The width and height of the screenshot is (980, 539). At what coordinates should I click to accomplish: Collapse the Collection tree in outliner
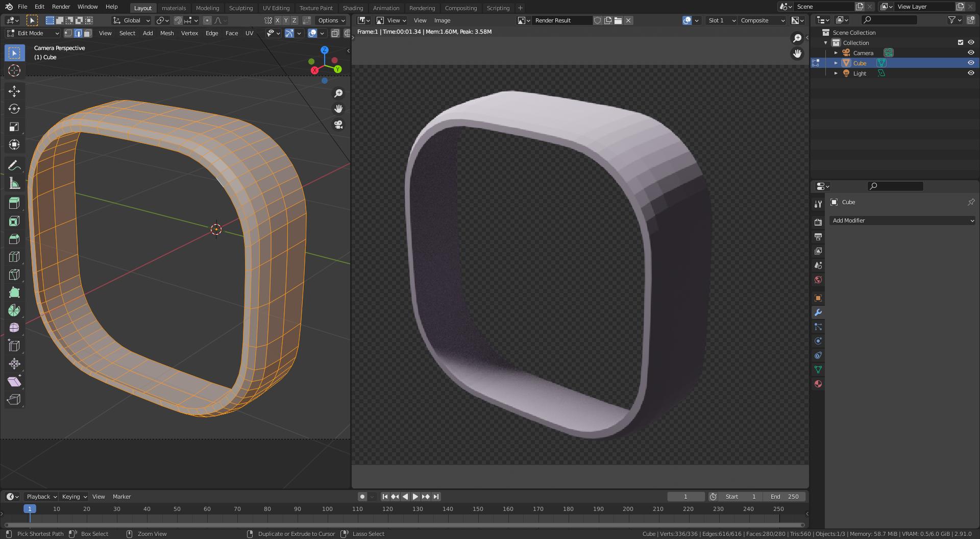point(826,42)
